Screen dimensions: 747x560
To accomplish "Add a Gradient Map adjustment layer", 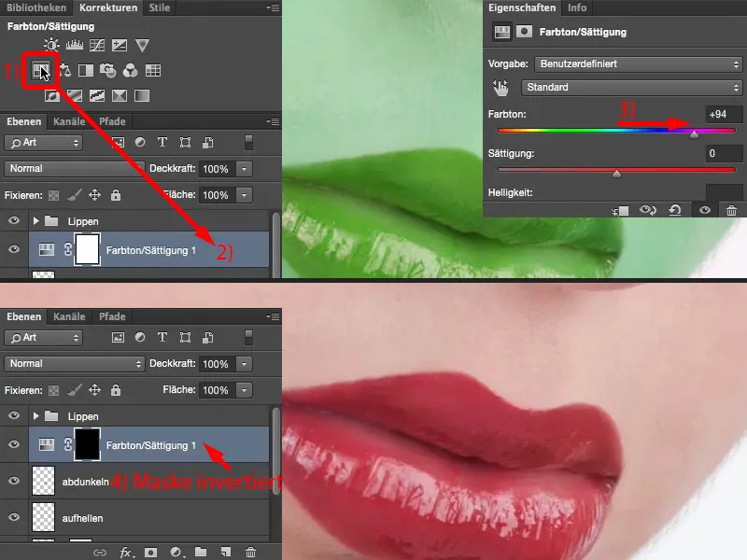I will coord(142,96).
